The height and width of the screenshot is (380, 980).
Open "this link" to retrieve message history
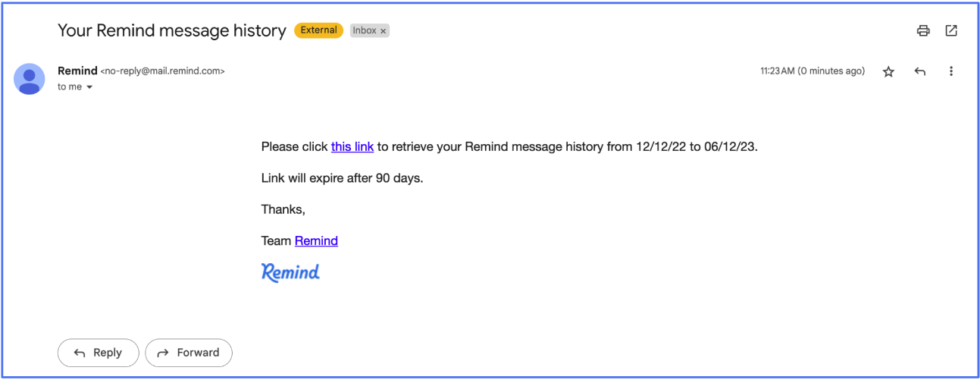[352, 146]
